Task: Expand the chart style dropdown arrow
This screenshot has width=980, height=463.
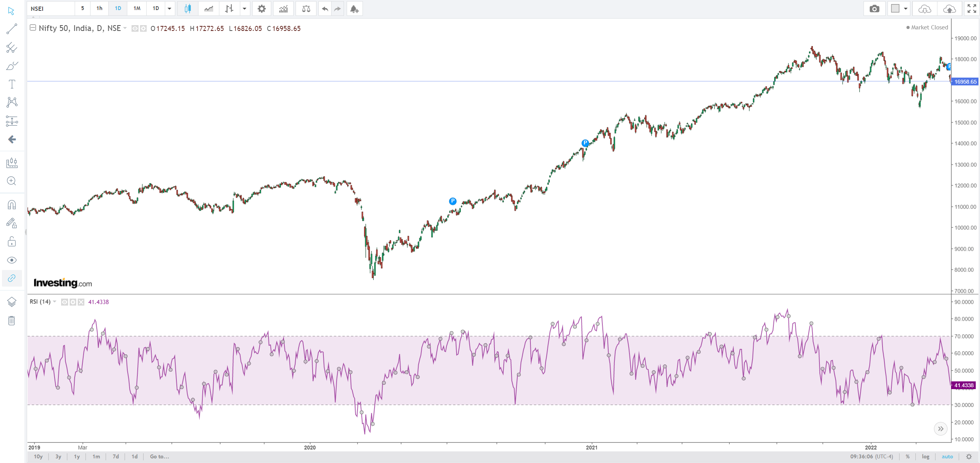Action: 245,9
